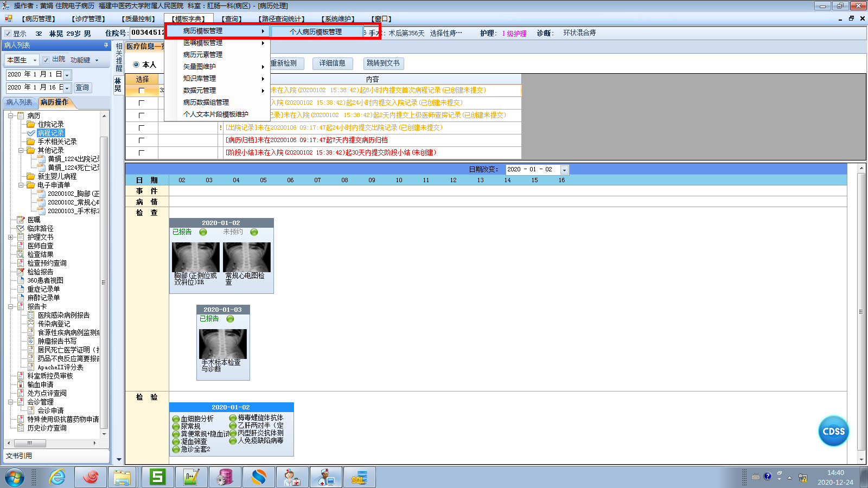
Task: Check the row for 出院记录 reminder
Action: [142, 128]
